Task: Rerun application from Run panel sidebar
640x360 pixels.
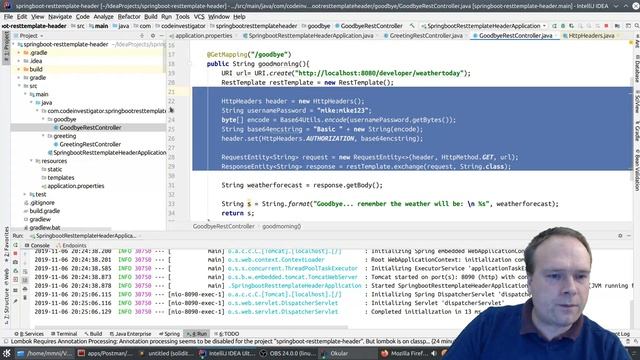Action: (x=15, y=245)
